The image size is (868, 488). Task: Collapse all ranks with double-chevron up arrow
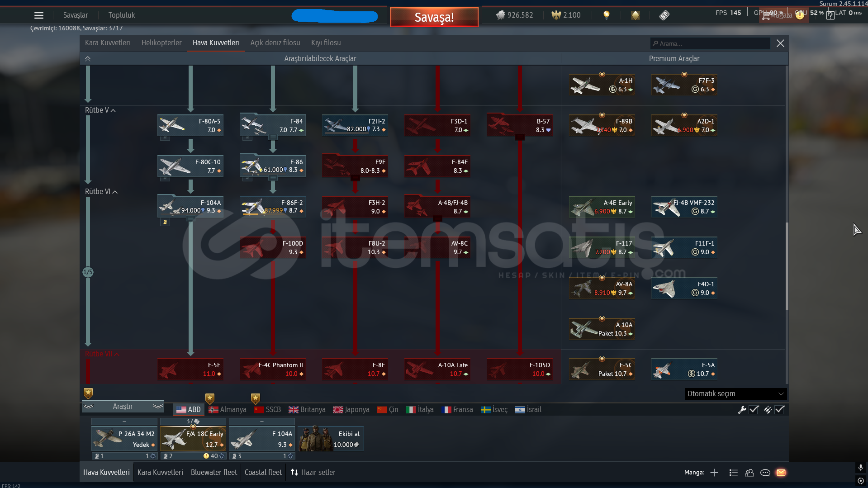coord(88,59)
